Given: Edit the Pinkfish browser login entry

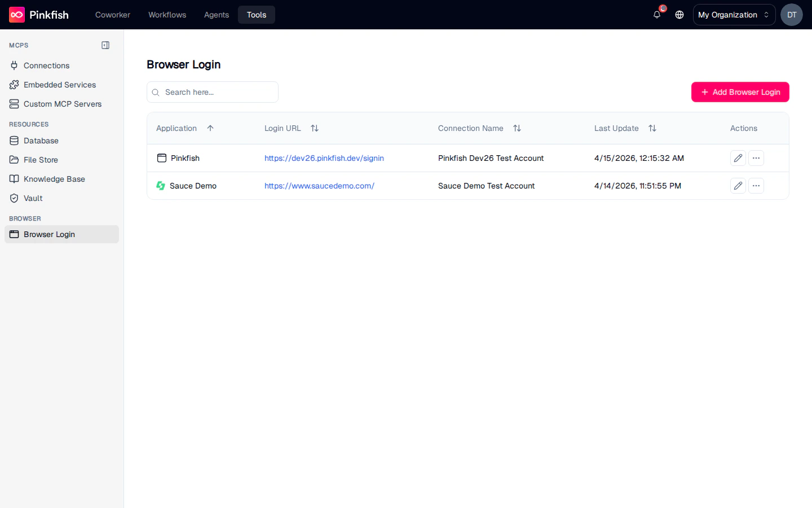Looking at the screenshot, I should pyautogui.click(x=738, y=158).
